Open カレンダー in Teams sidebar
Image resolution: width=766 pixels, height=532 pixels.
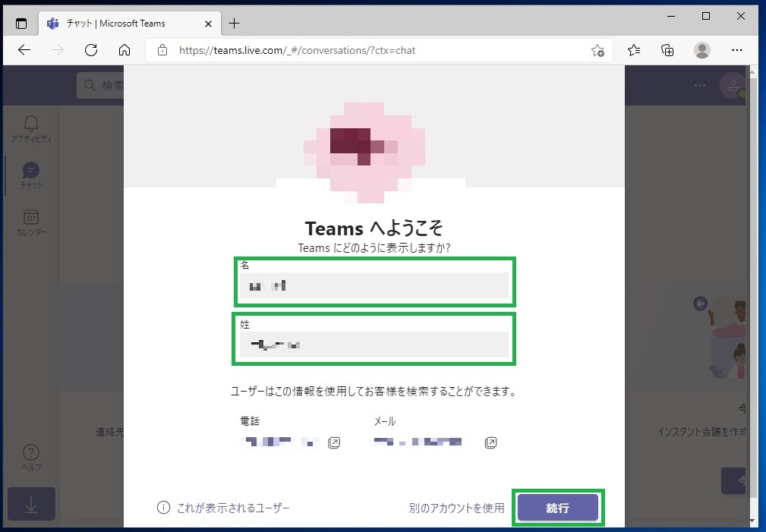click(31, 223)
